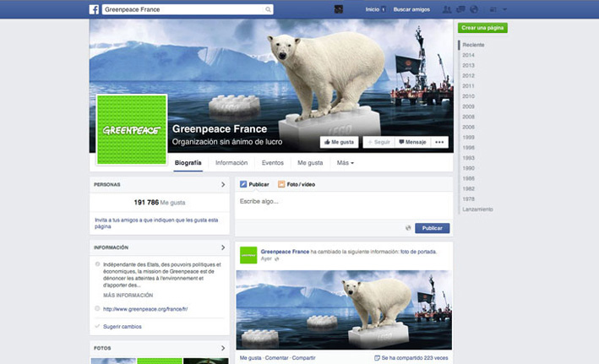Click foto de portada link in post

click(x=418, y=252)
